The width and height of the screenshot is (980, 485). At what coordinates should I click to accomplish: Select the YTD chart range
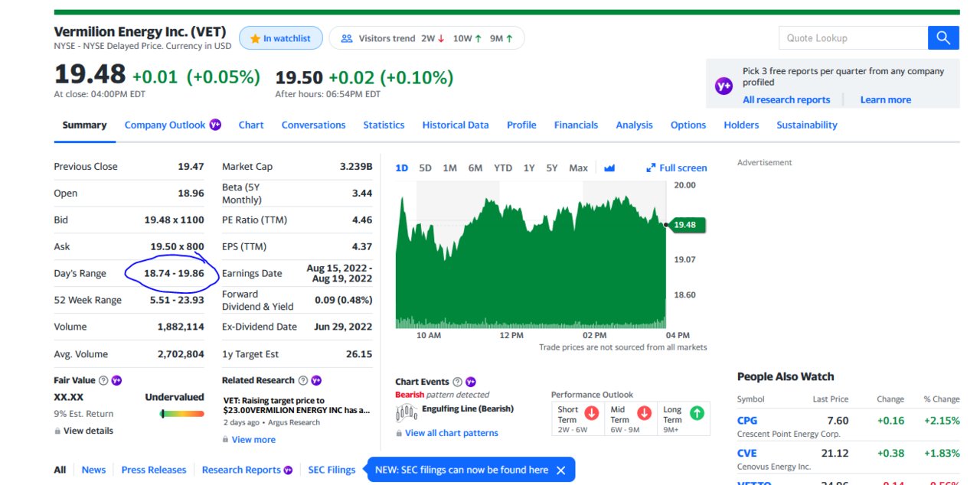pyautogui.click(x=503, y=168)
